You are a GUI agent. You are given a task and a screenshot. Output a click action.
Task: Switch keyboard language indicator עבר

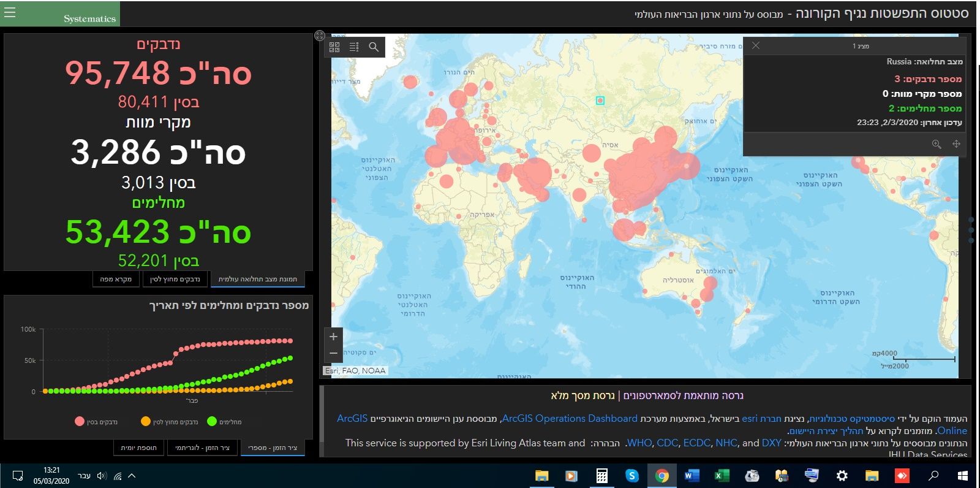(x=85, y=476)
